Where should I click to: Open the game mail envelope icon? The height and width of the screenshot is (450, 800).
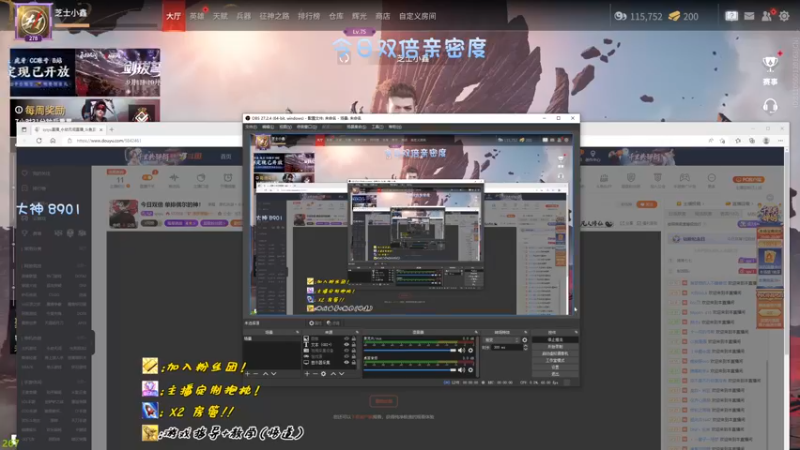pos(749,16)
